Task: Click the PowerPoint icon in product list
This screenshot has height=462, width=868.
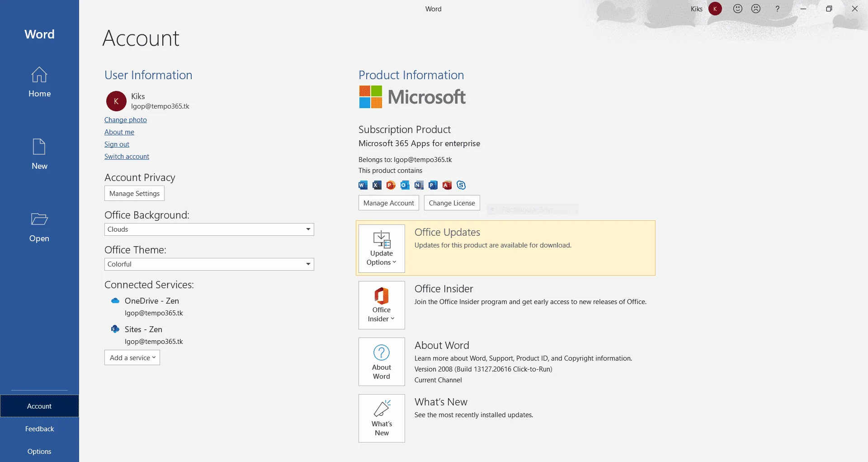Action: [391, 185]
